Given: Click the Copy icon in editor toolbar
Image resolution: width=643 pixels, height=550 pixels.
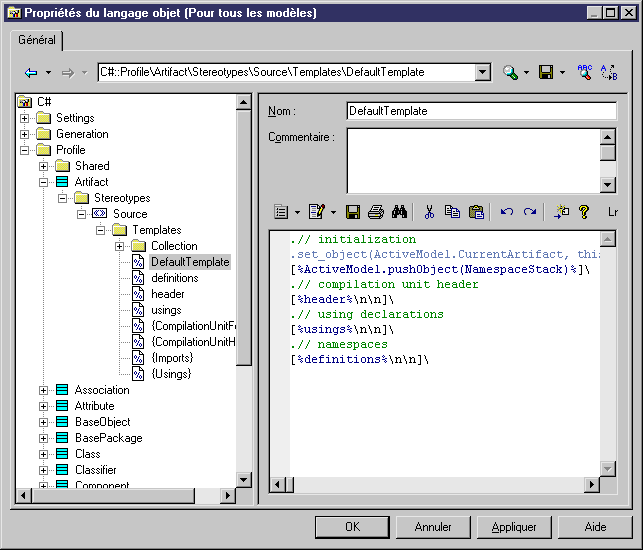Looking at the screenshot, I should (x=452, y=212).
